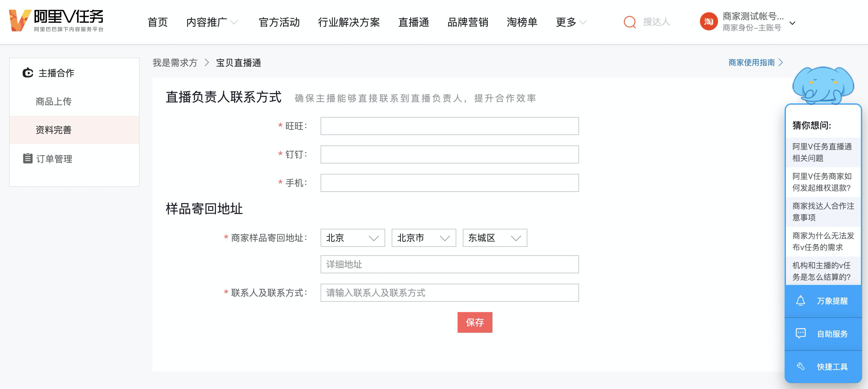Click the blue elephant mascot

(x=822, y=85)
